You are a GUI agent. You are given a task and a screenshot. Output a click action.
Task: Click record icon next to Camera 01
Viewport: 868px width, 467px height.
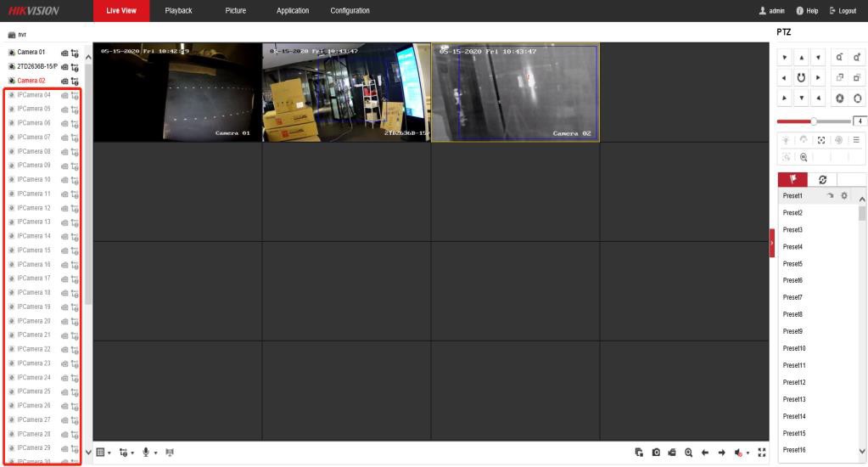point(64,53)
